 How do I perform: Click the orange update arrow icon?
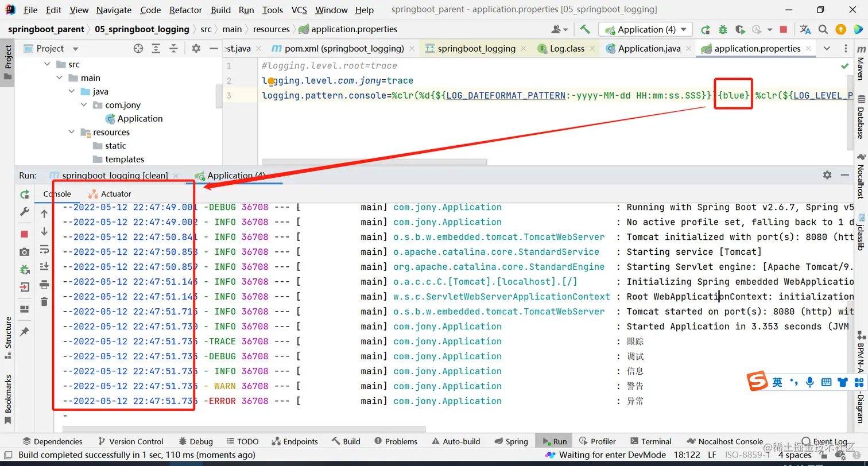[840, 29]
